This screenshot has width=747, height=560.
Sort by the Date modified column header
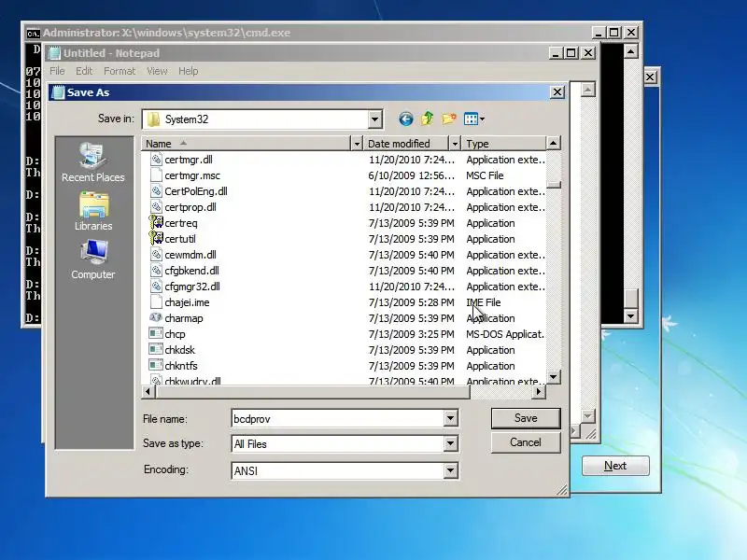point(406,144)
